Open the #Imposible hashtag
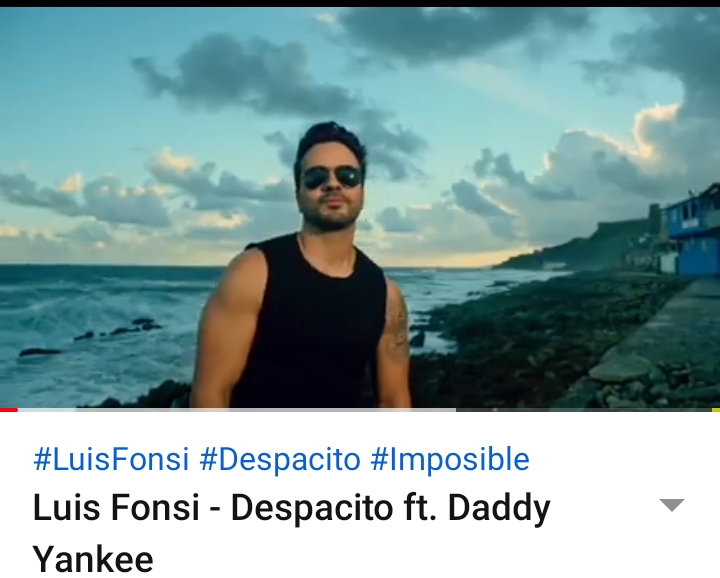 (450, 460)
